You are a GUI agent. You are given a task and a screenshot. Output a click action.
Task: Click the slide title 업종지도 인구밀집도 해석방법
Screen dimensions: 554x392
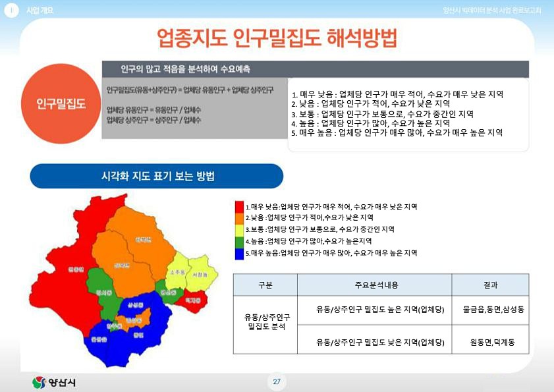(277, 38)
